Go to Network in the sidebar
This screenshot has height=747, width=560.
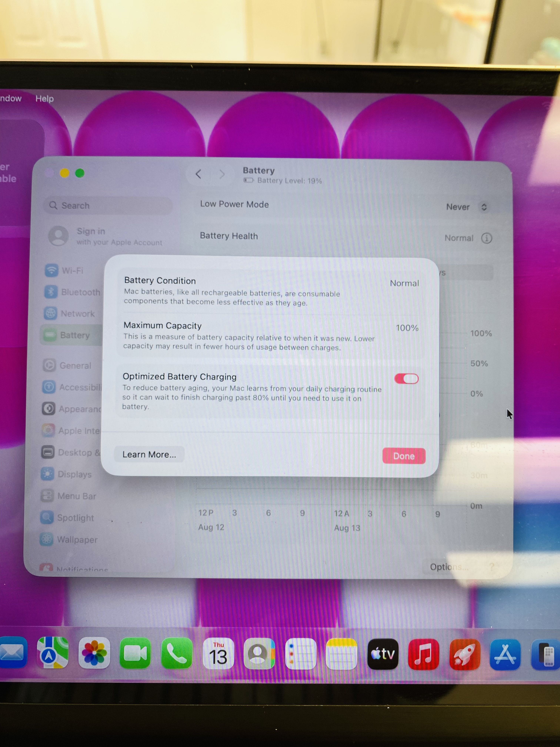69,313
